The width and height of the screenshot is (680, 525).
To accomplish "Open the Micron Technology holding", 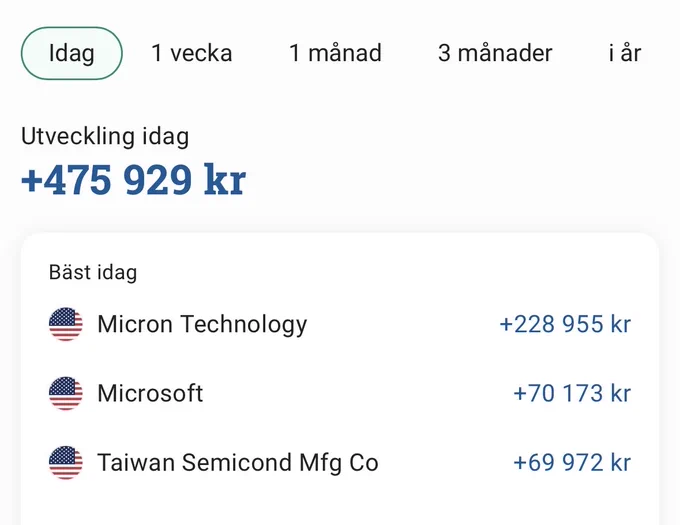I will 202,324.
